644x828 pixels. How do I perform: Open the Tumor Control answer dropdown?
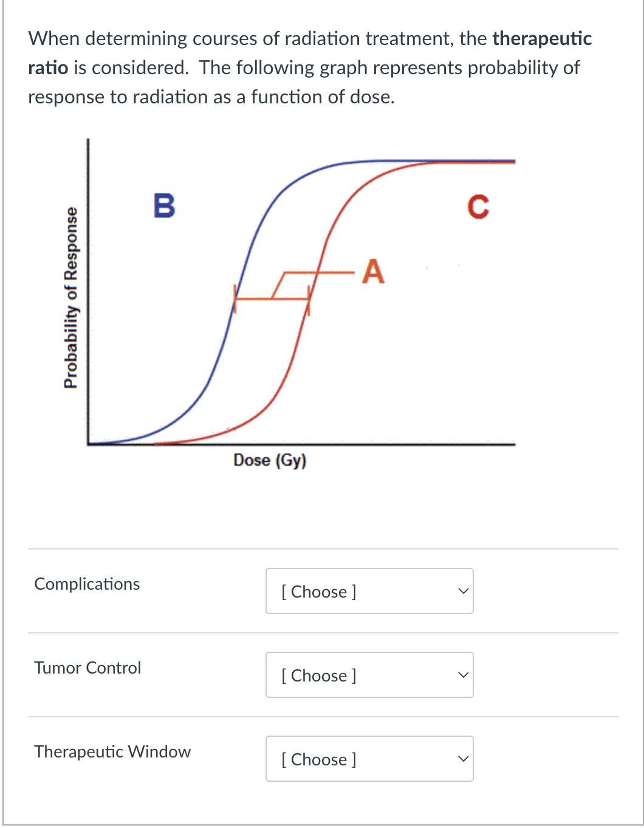pyautogui.click(x=369, y=675)
